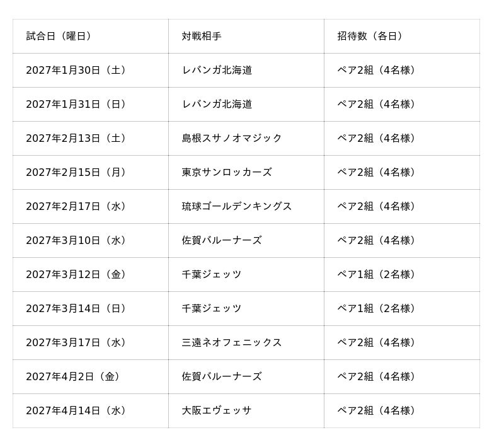Select the 2027年4月2日（金） date cell

pos(90,377)
